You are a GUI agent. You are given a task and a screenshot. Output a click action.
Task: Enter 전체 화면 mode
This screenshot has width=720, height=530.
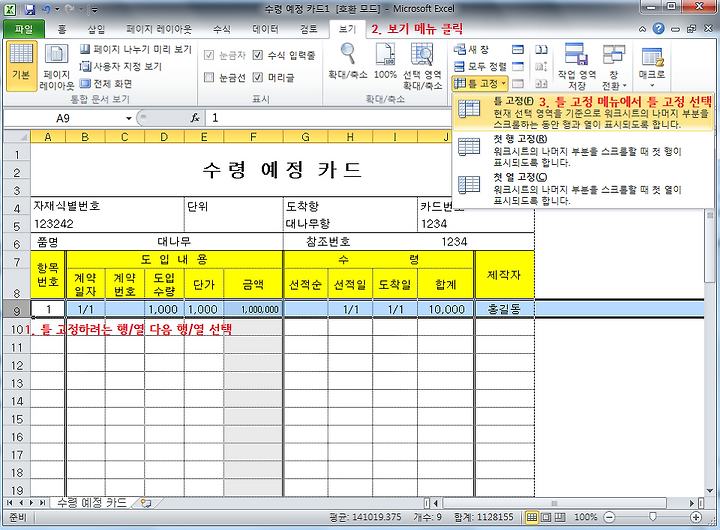(106, 84)
